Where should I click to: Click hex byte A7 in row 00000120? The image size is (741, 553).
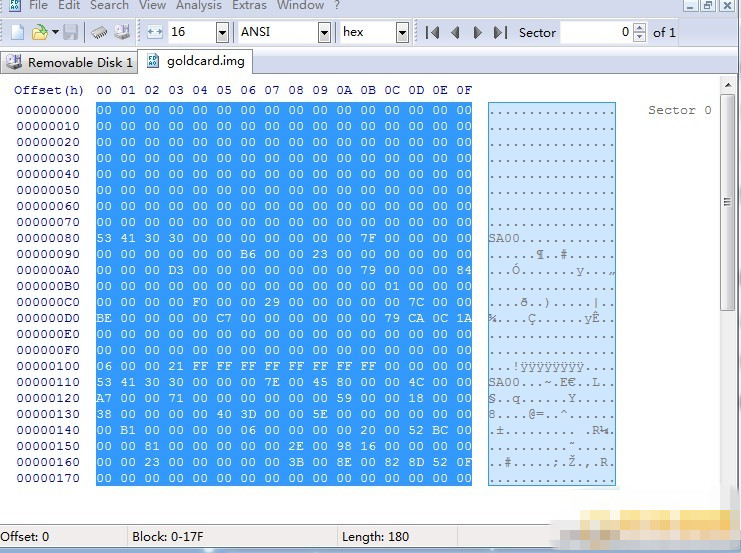pos(104,398)
